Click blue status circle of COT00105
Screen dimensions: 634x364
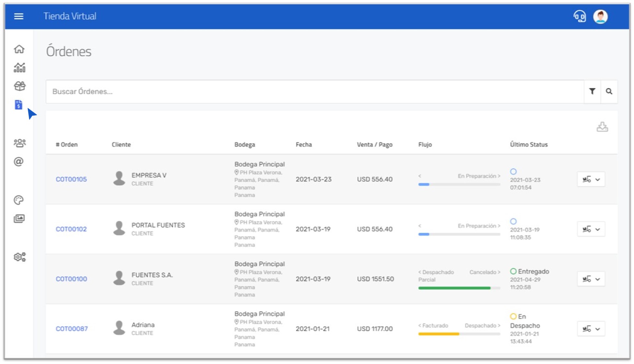coord(513,171)
